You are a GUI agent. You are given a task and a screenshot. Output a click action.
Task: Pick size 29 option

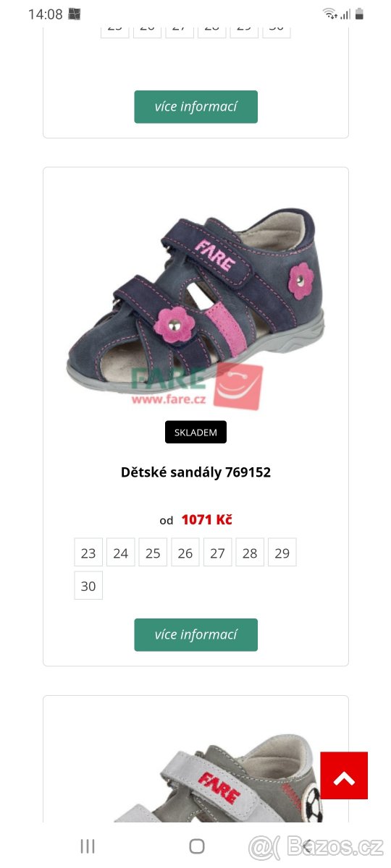click(x=282, y=553)
